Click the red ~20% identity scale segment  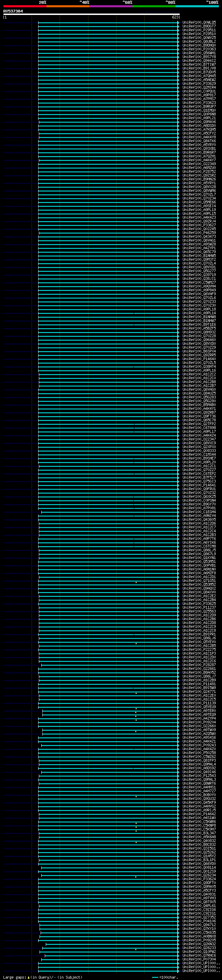(25, 6)
